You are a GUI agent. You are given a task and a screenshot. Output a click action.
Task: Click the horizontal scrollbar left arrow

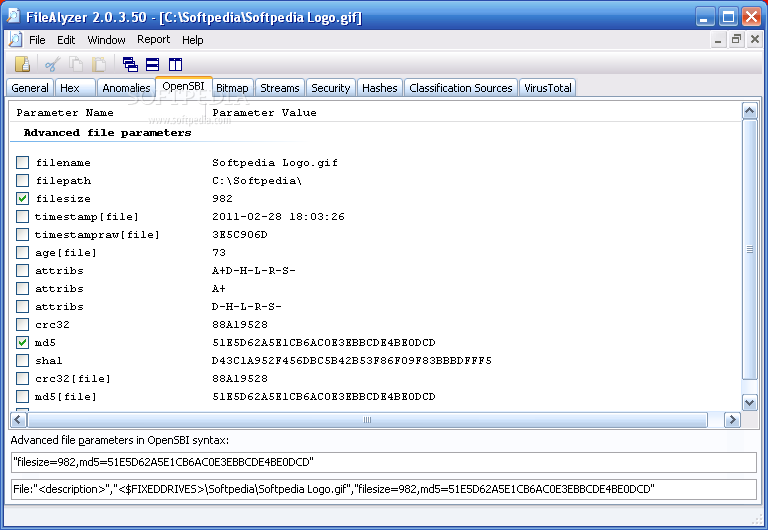click(x=19, y=420)
